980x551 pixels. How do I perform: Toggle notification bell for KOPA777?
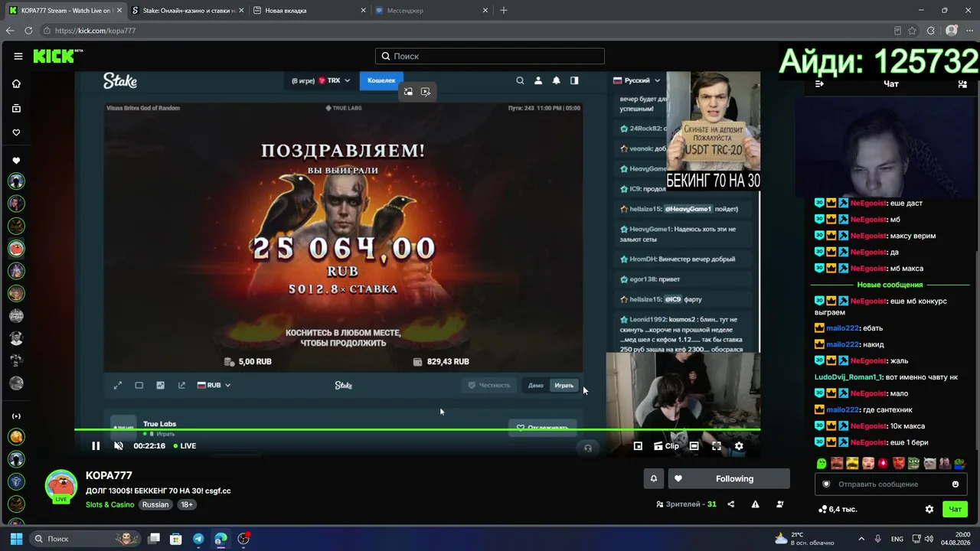point(654,479)
